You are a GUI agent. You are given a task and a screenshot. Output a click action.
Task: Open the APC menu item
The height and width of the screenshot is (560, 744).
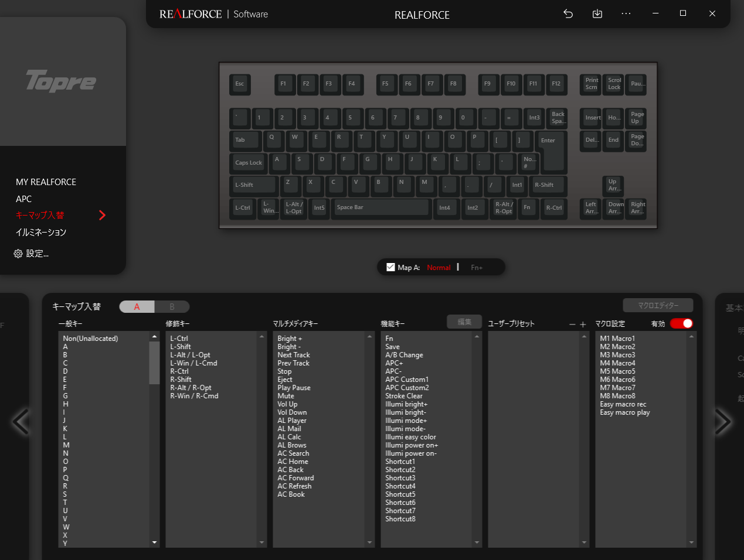coord(24,199)
